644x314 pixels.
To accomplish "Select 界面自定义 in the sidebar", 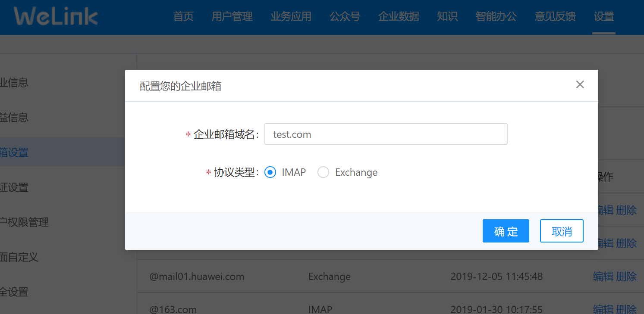I will (19, 257).
